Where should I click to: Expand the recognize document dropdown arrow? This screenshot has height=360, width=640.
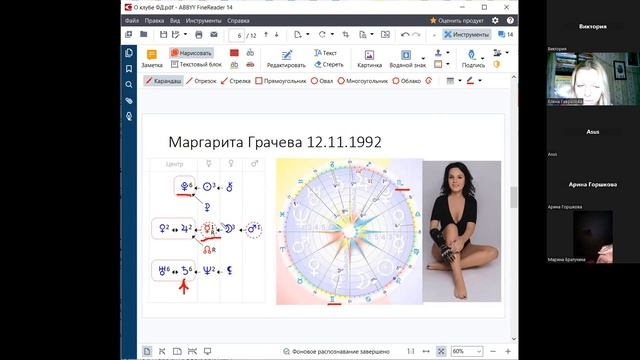click(372, 35)
